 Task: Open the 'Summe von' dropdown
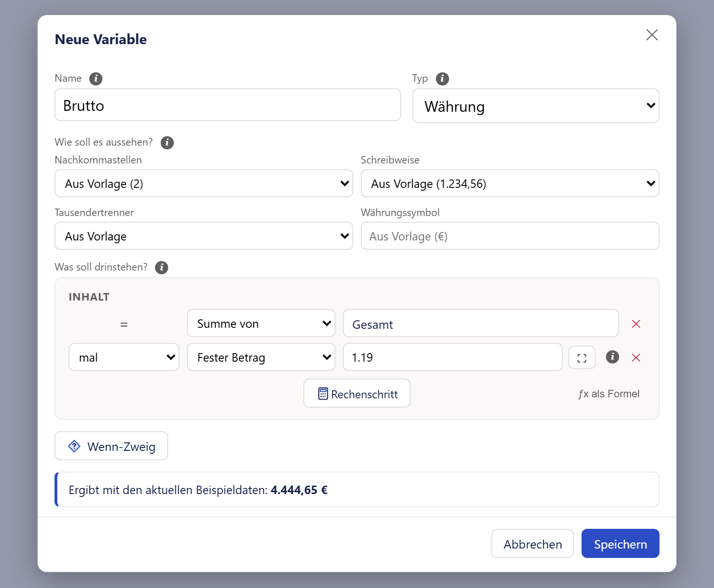tap(261, 323)
